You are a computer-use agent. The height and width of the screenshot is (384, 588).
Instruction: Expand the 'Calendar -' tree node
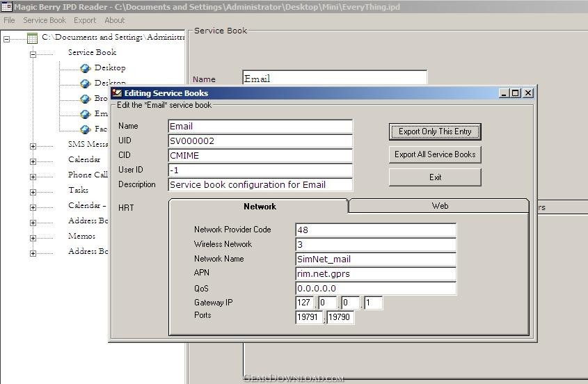(x=33, y=207)
